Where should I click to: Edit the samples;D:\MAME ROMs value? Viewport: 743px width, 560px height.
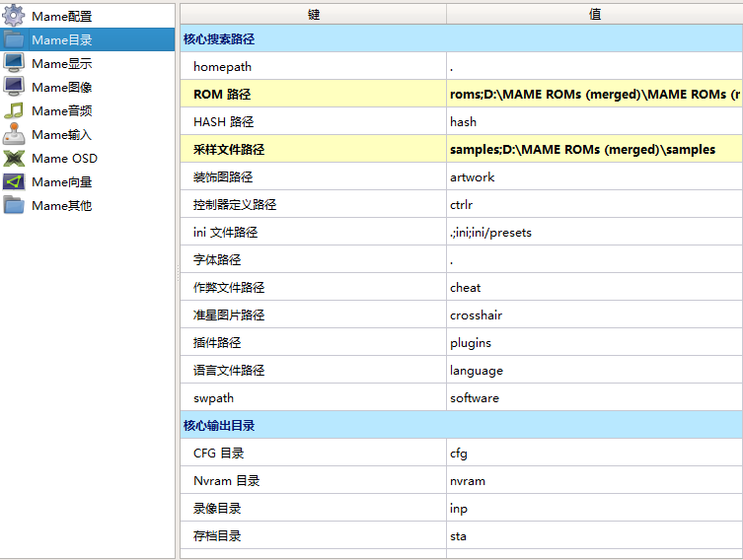pyautogui.click(x=595, y=149)
